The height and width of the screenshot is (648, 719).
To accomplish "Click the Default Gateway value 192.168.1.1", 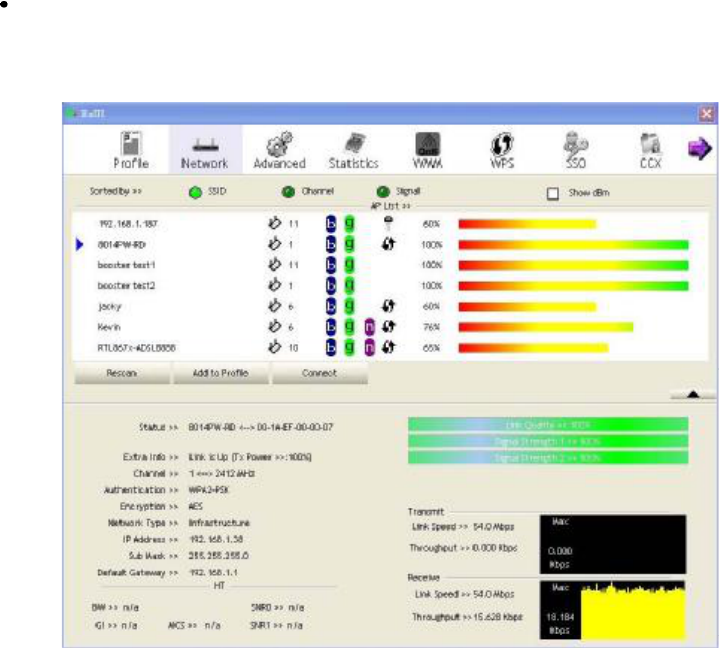I will (x=213, y=572).
